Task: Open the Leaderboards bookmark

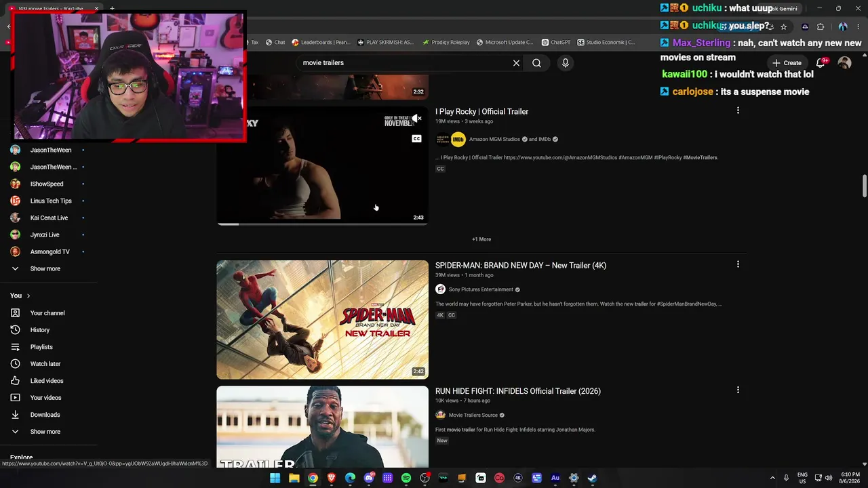Action: [321, 42]
